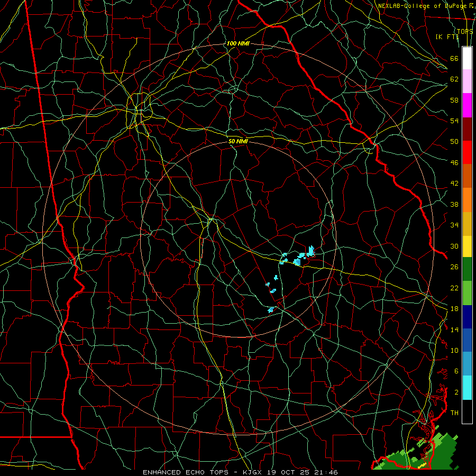Click the dark green legend swatch

[x=467, y=269]
